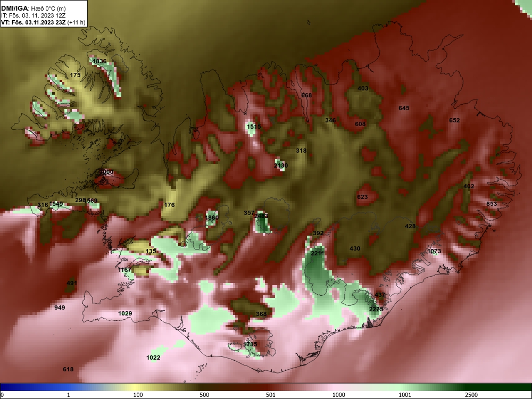The height and width of the screenshot is (399, 532).
Task: Click the 298 map value
Action: tap(80, 200)
